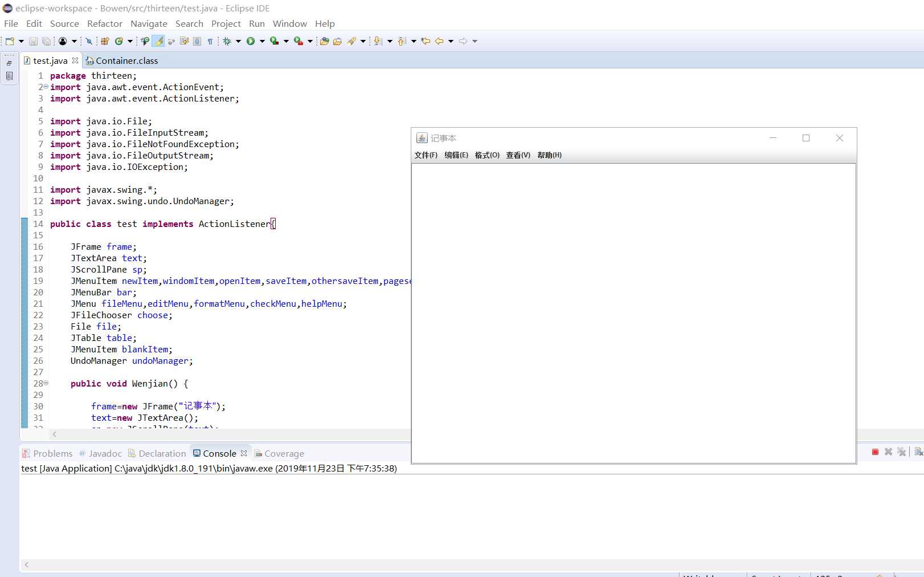Screen dimensions: 924x577
Task: Toggle Show Whitespace Characters pilcrow
Action: click(210, 41)
